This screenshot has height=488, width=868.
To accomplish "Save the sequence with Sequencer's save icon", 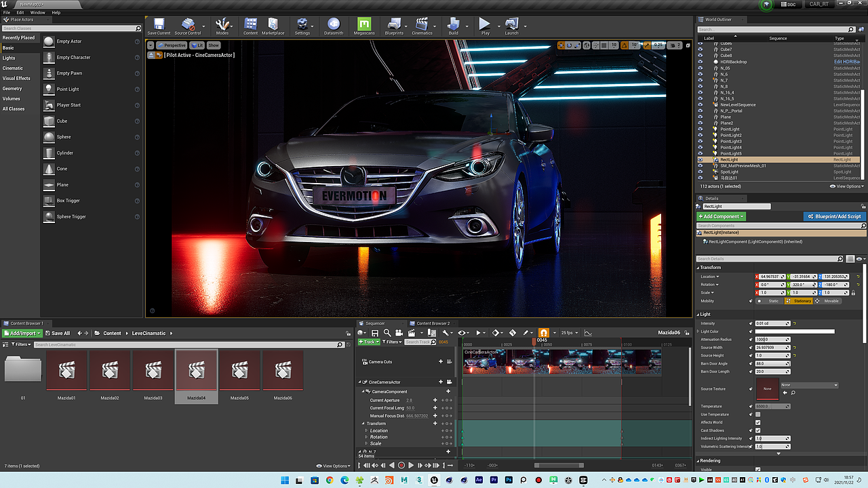I will coord(374,333).
